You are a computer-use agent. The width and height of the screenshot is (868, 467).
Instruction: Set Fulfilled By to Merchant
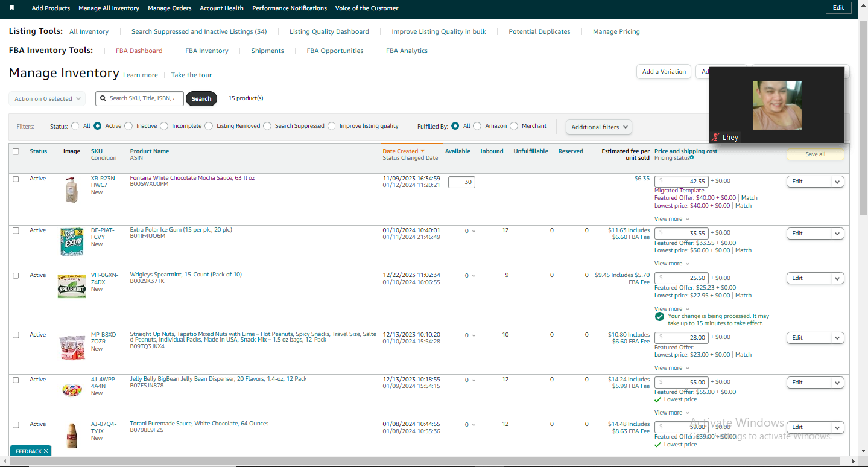click(x=514, y=126)
